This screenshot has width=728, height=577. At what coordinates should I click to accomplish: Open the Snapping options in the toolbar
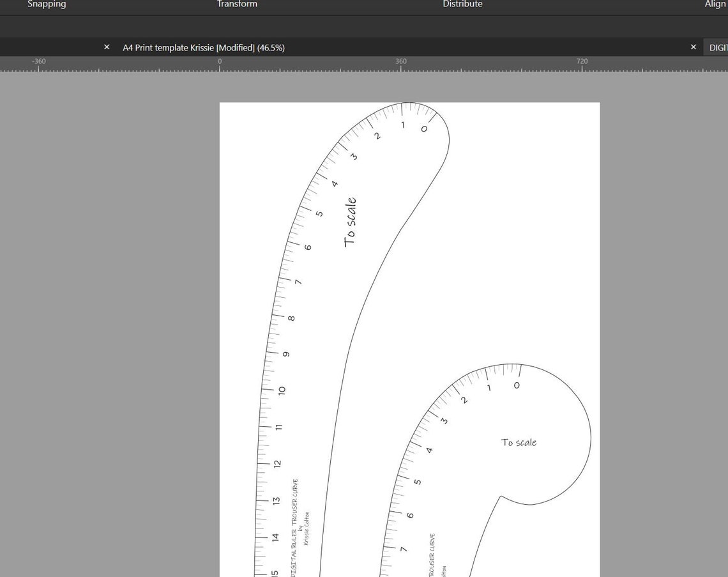coord(47,4)
